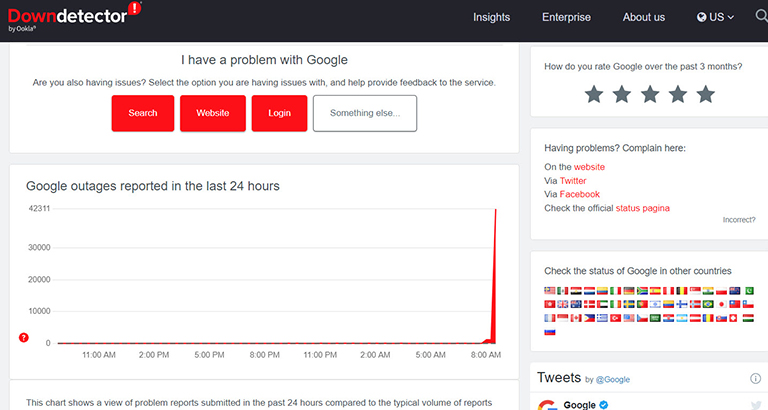Screen dimensions: 768x410
Task: Click the red question mark chart help icon
Action: tap(24, 338)
